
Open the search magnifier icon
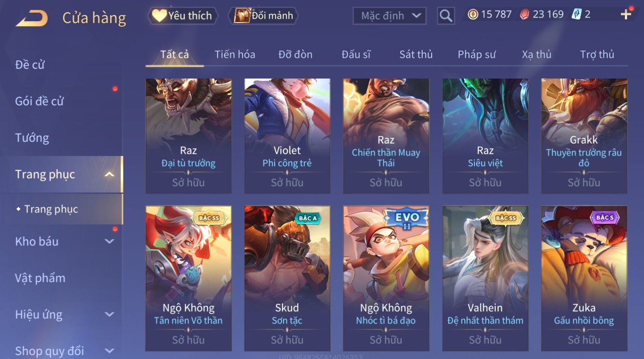(445, 16)
